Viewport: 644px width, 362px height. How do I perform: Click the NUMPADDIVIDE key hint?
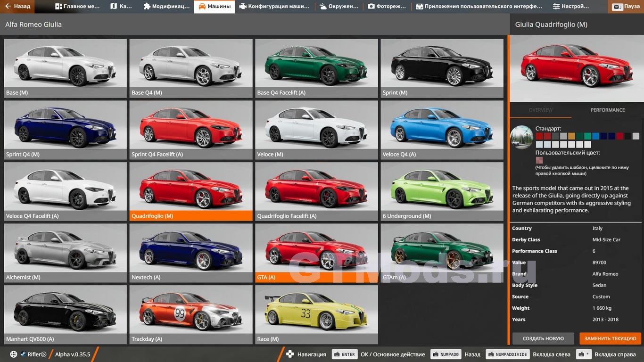pyautogui.click(x=507, y=354)
